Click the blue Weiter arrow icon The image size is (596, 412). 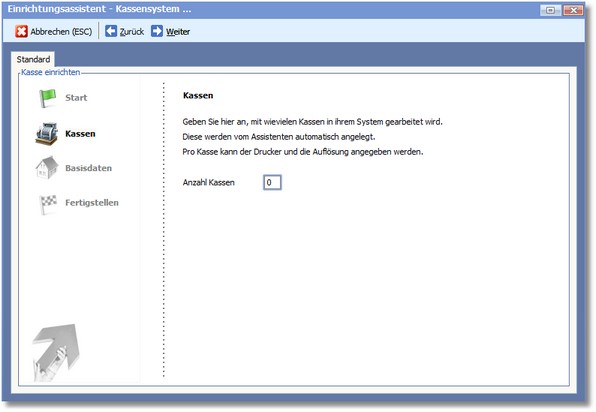point(157,31)
